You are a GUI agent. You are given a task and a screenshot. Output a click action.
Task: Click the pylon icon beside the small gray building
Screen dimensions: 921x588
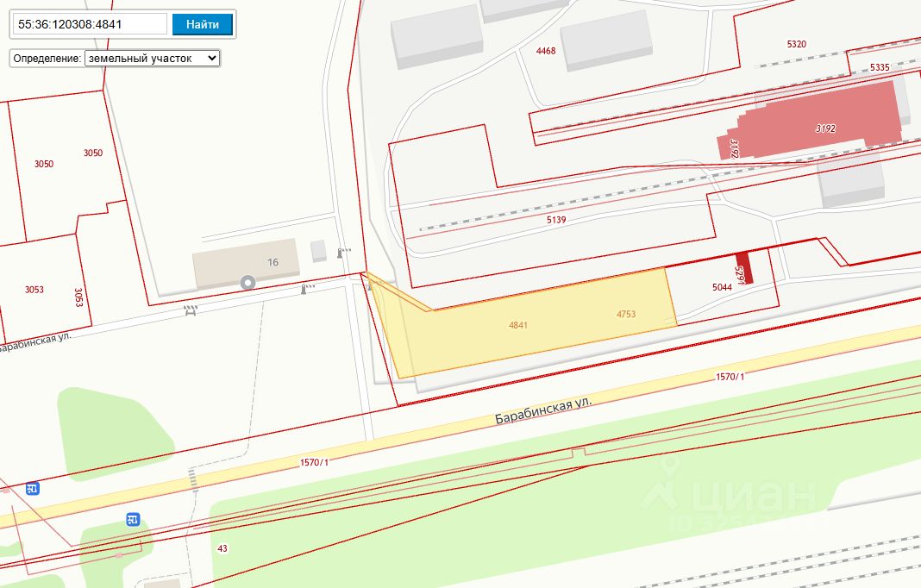coord(341,253)
